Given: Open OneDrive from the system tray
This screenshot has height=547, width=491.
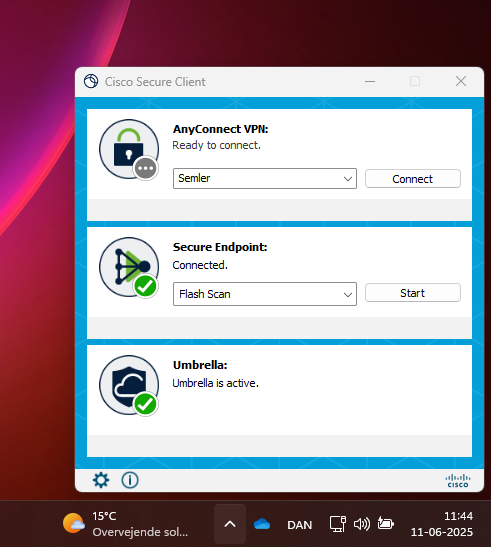Looking at the screenshot, I should pos(262,524).
